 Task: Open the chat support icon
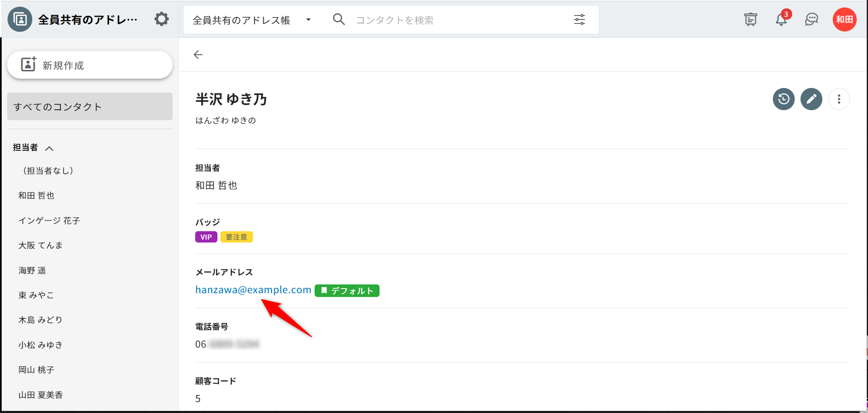811,20
